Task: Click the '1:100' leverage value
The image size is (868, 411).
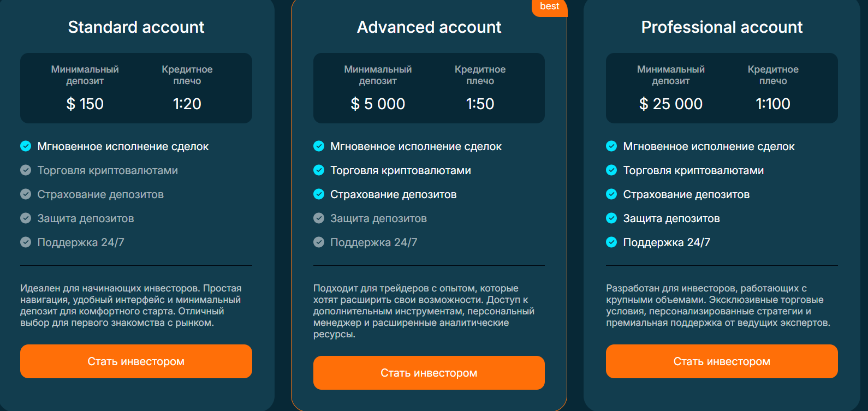Action: pos(772,104)
